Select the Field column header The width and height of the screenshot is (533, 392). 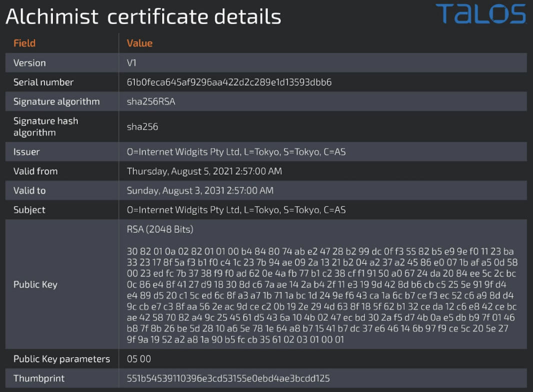[24, 43]
